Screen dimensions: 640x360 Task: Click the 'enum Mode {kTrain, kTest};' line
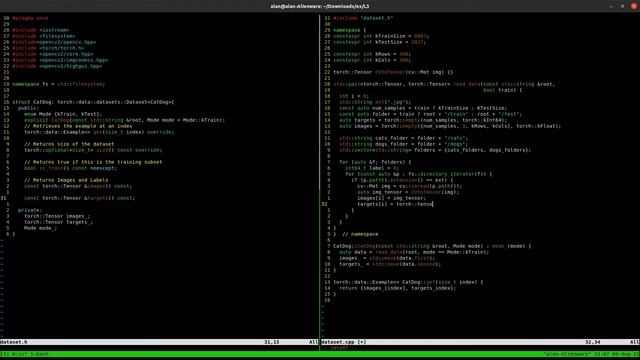63,114
